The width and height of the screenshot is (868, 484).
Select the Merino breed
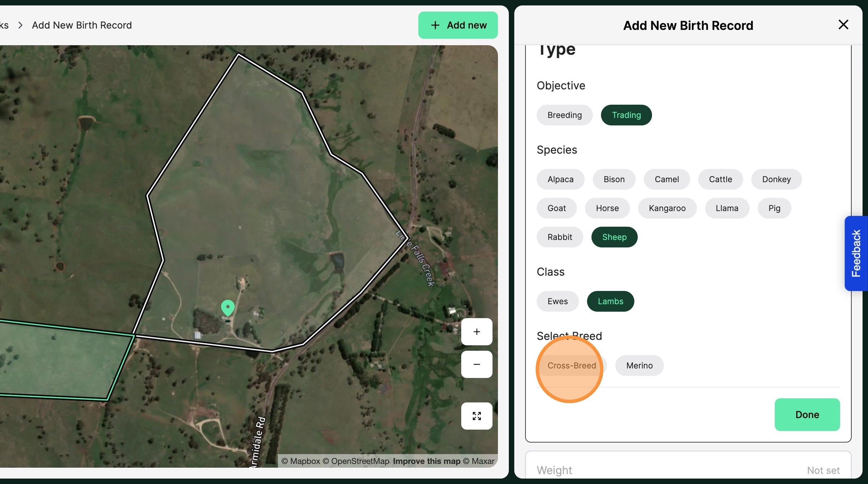[x=639, y=366]
